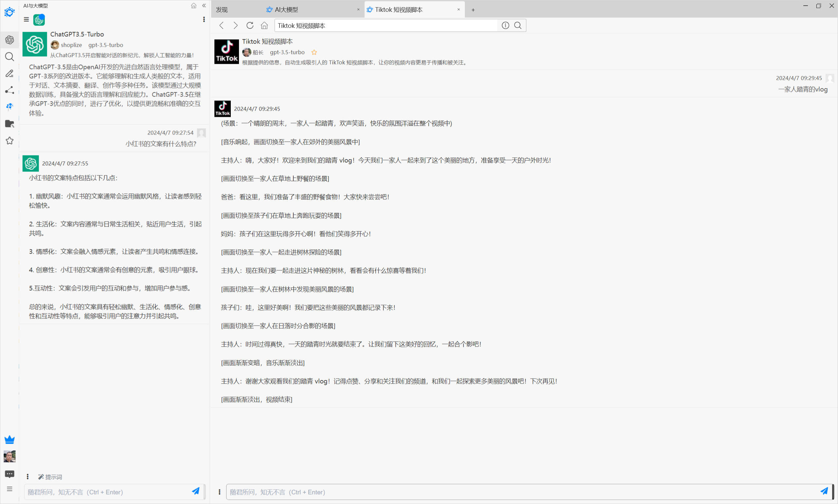Open three-dot options menu in left panel header
Image resolution: width=838 pixels, height=504 pixels.
(x=204, y=19)
